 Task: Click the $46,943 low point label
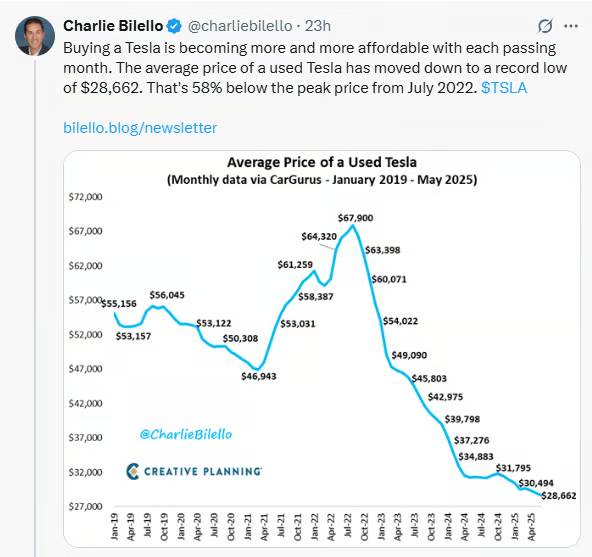point(259,376)
